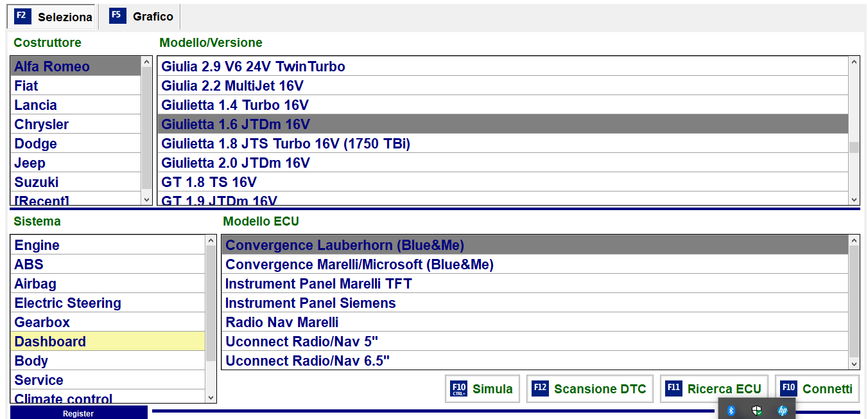
Task: Click Modello/Versione scroll-up arrow
Action: 854,62
